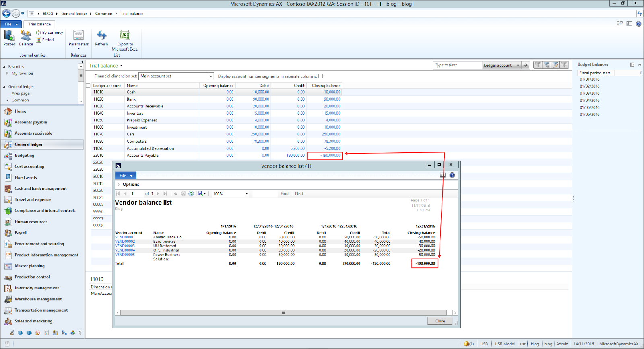Select fiscal period 01/03/2016

point(589,93)
